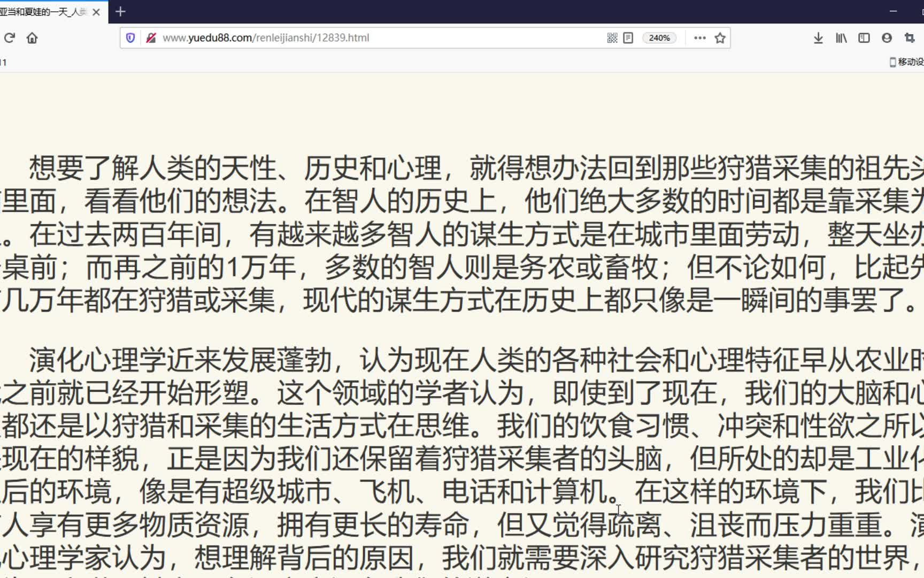The width and height of the screenshot is (924, 578).
Task: Open tracking protection shield info
Action: point(130,38)
